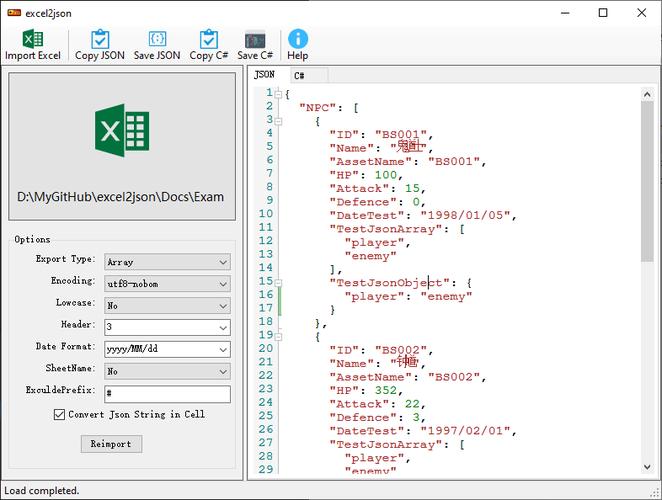Click the "TestJsonArray" key on line 11

pos(386,229)
